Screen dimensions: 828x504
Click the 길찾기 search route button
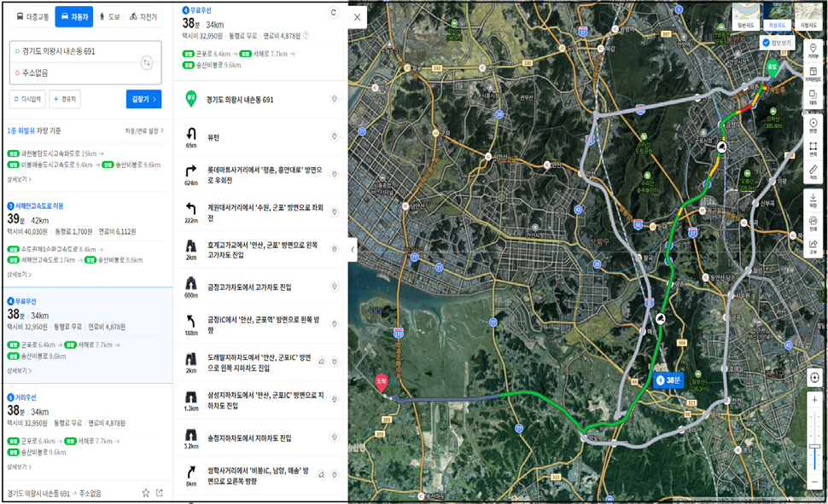(143, 99)
